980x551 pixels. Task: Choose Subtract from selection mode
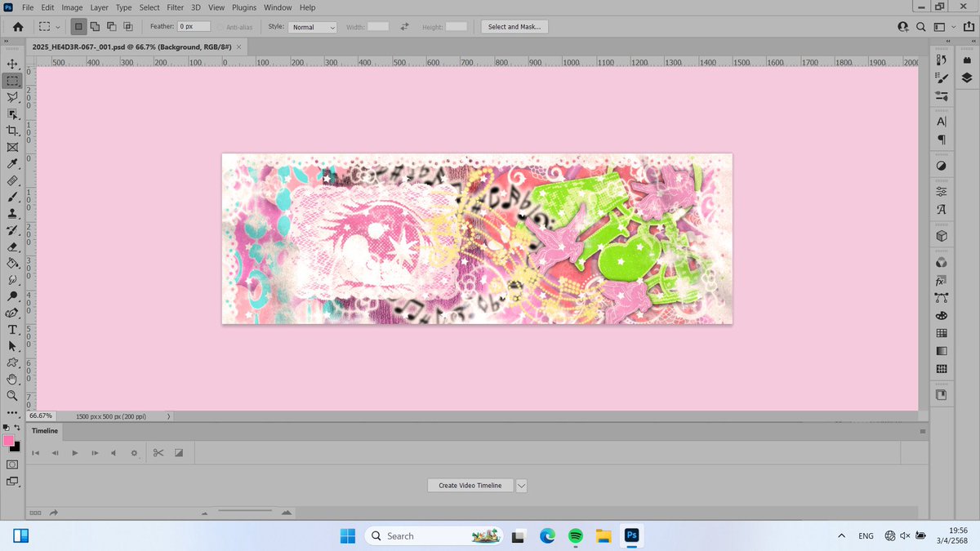coord(110,27)
